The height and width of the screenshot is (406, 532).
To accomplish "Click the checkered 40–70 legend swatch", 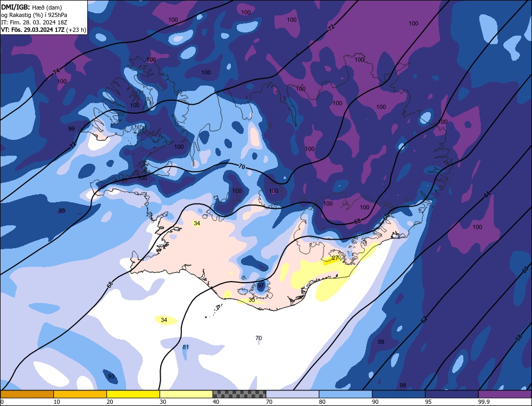I will (x=239, y=394).
